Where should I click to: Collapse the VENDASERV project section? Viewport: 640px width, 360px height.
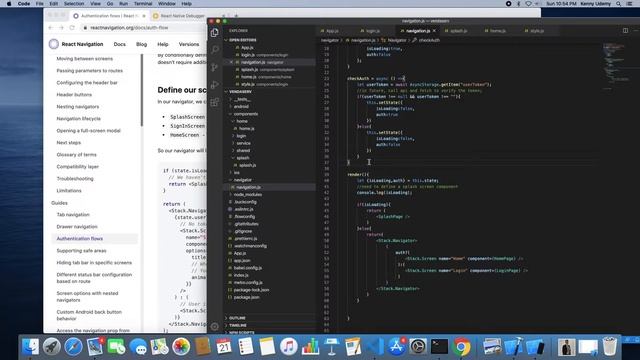[240, 91]
